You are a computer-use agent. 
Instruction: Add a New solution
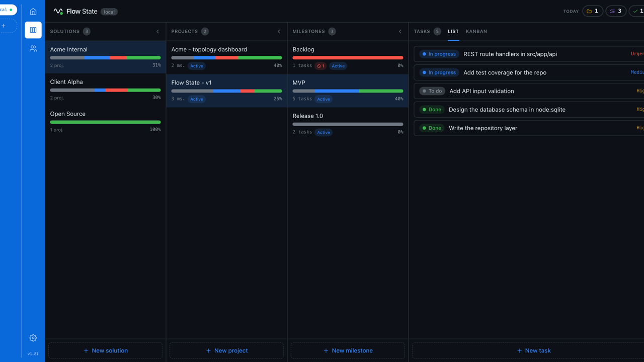pos(106,350)
